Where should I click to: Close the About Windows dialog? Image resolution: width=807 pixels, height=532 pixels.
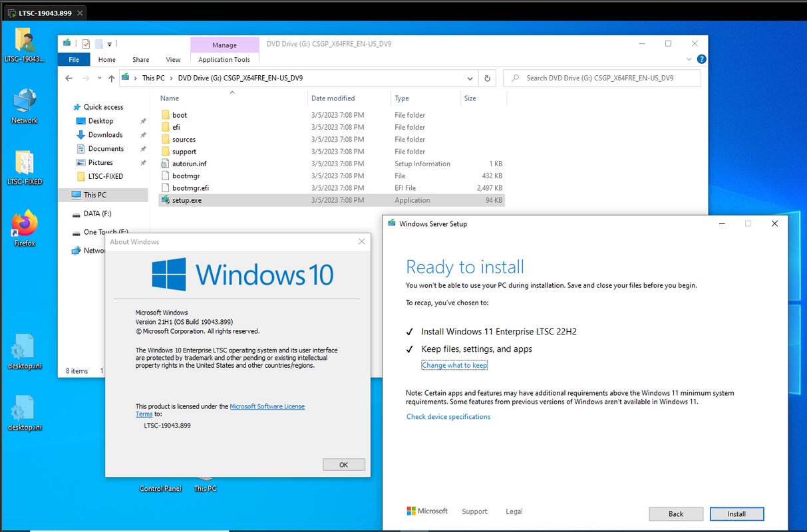point(362,241)
